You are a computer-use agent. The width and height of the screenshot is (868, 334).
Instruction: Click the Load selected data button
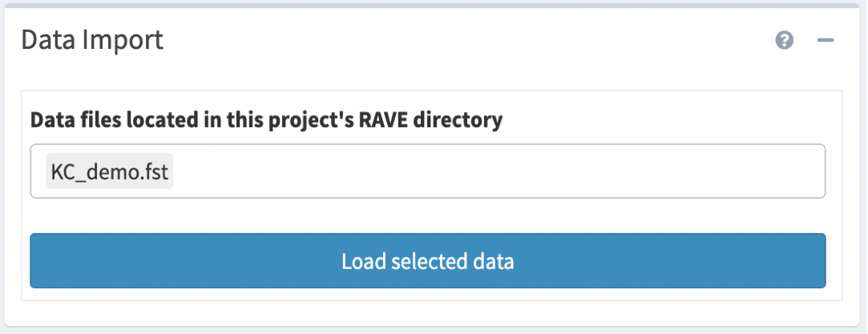(427, 261)
